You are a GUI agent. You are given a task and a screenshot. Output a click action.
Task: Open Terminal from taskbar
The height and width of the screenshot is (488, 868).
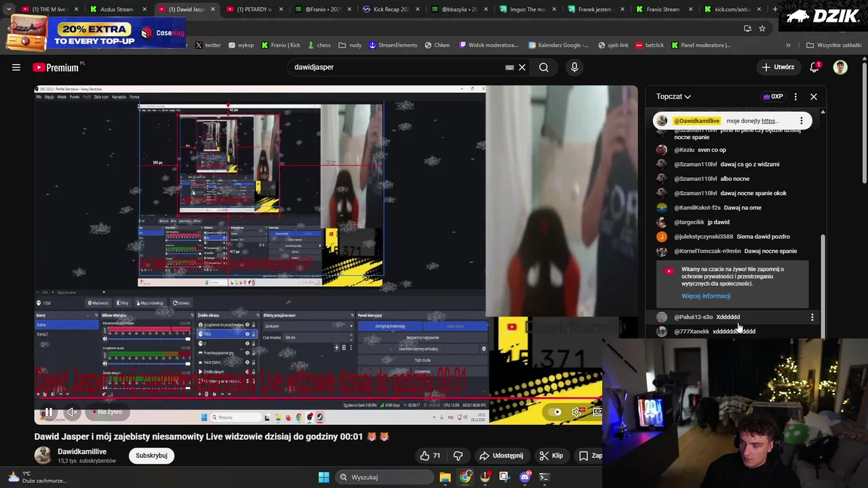coord(544,477)
